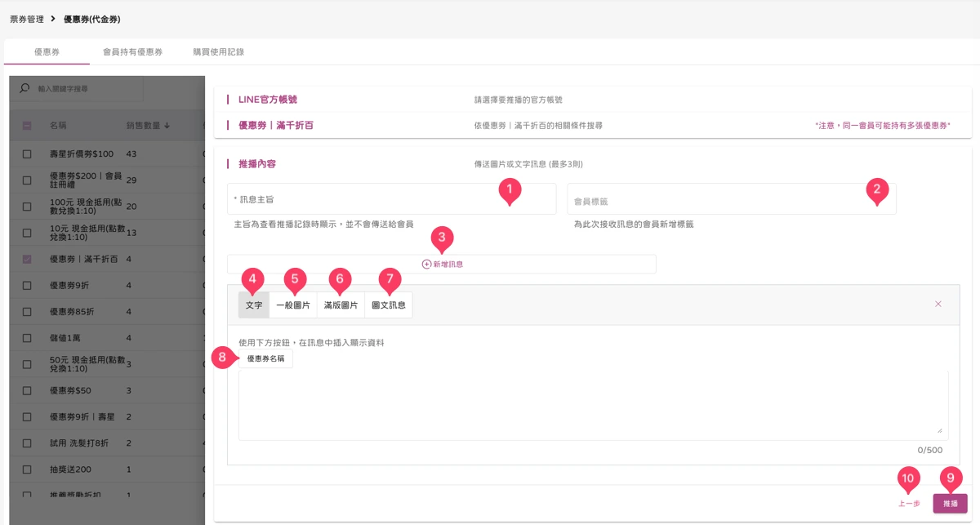The width and height of the screenshot is (980, 525).
Task: Check the 優惠券$50 row checkbox
Action: point(27,390)
